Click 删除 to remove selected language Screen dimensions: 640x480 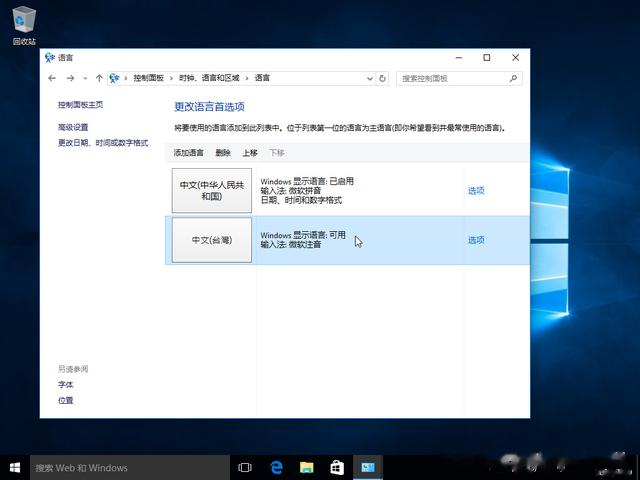click(x=223, y=153)
